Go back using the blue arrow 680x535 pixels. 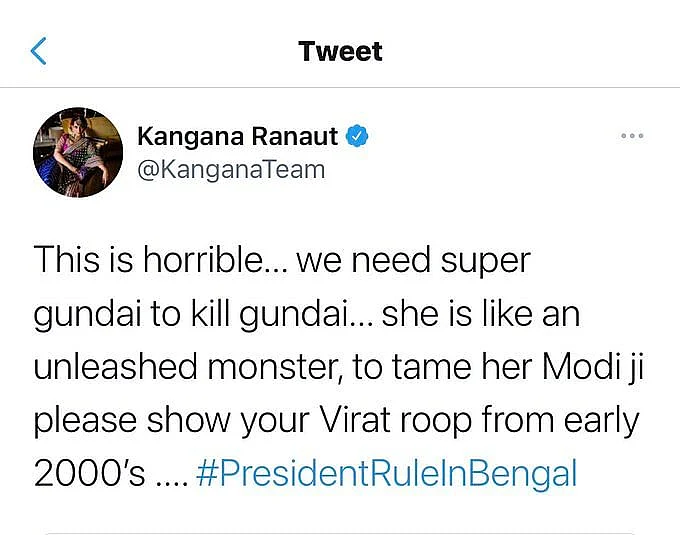pyautogui.click(x=38, y=51)
